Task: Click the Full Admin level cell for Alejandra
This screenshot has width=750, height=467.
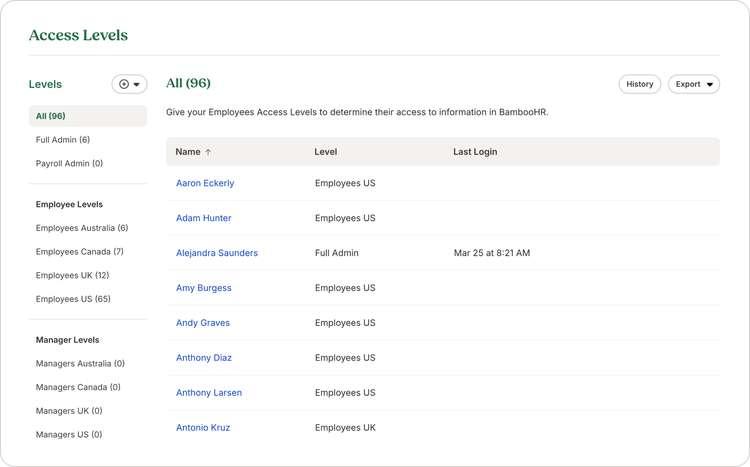Action: click(337, 253)
